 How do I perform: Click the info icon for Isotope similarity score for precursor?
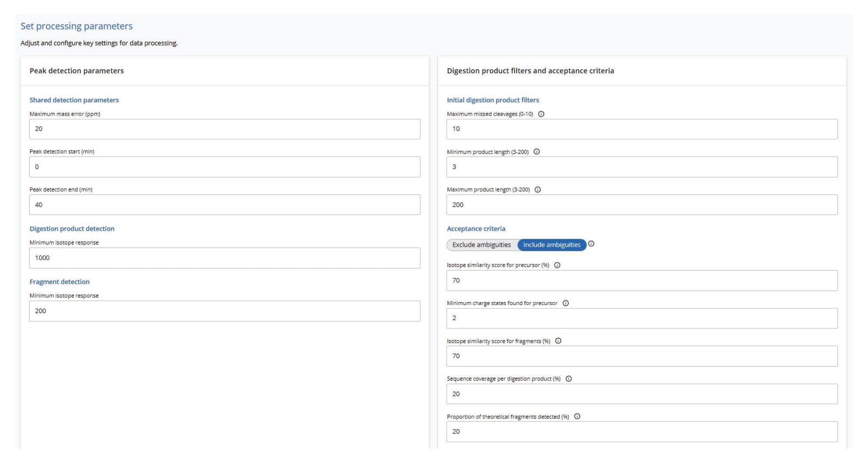557,265
